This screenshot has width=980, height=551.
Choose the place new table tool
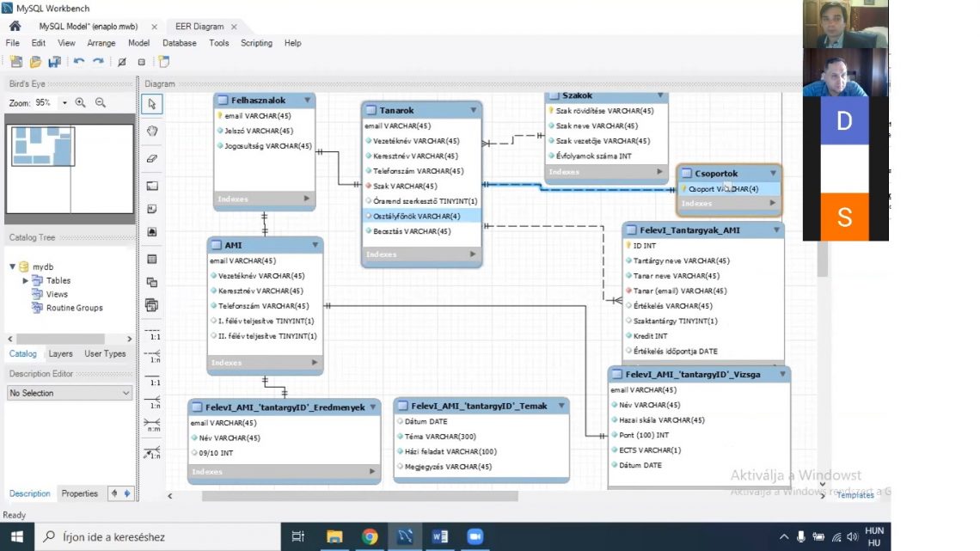pyautogui.click(x=152, y=259)
